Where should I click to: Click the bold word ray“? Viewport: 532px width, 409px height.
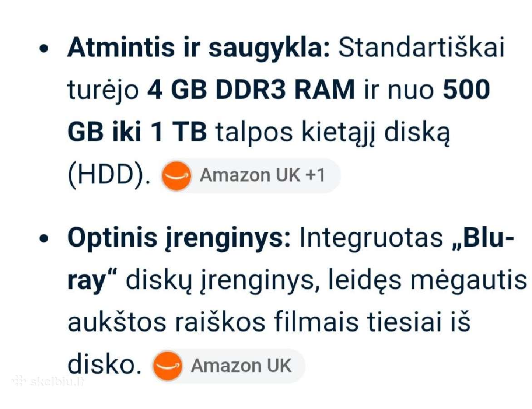point(92,281)
